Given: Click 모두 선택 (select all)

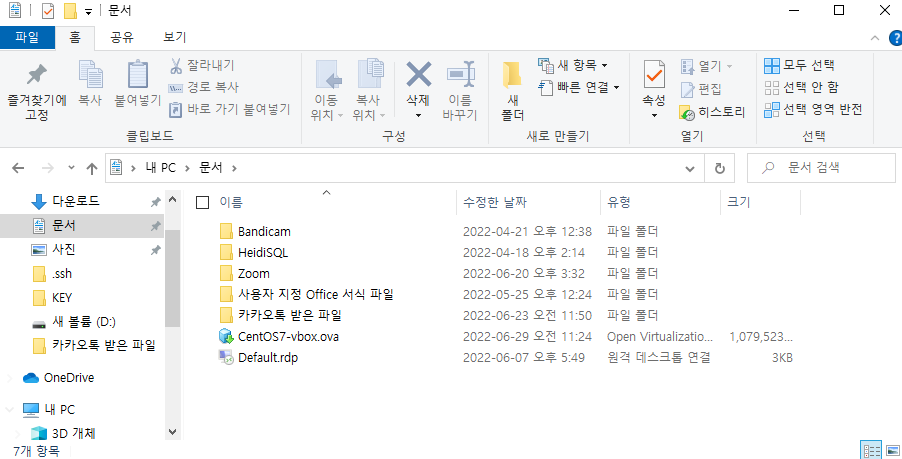Looking at the screenshot, I should click(x=799, y=65).
